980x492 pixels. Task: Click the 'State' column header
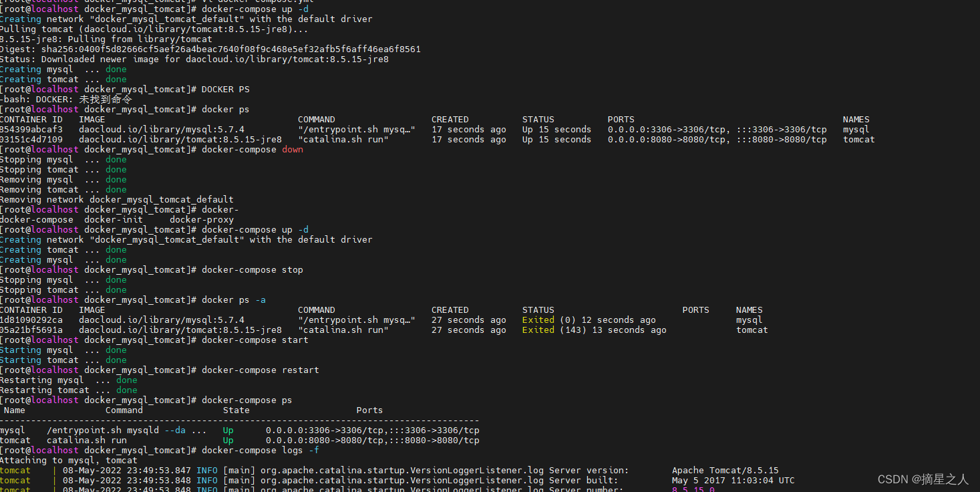point(236,410)
